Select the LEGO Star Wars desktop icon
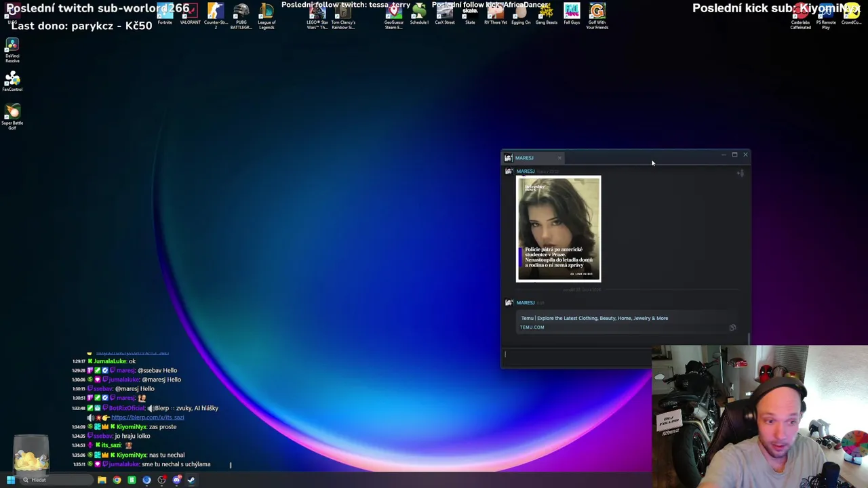Viewport: 868px width, 488px height. coord(317,16)
